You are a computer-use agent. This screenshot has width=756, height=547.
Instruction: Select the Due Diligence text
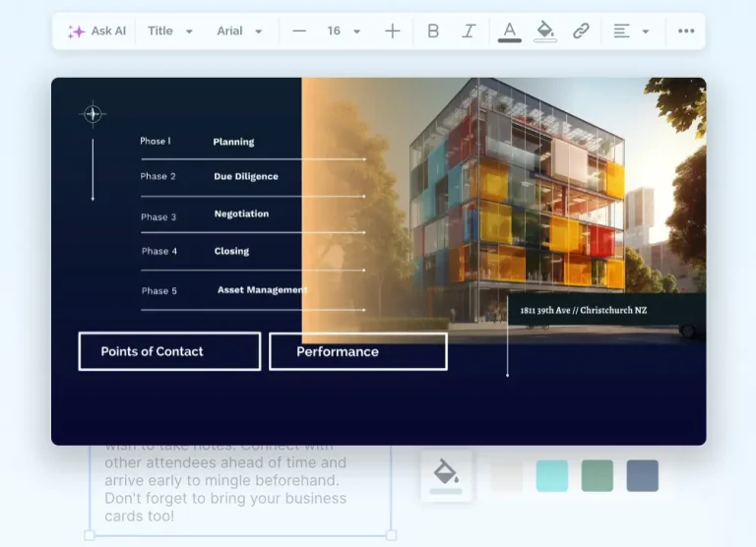[246, 177]
